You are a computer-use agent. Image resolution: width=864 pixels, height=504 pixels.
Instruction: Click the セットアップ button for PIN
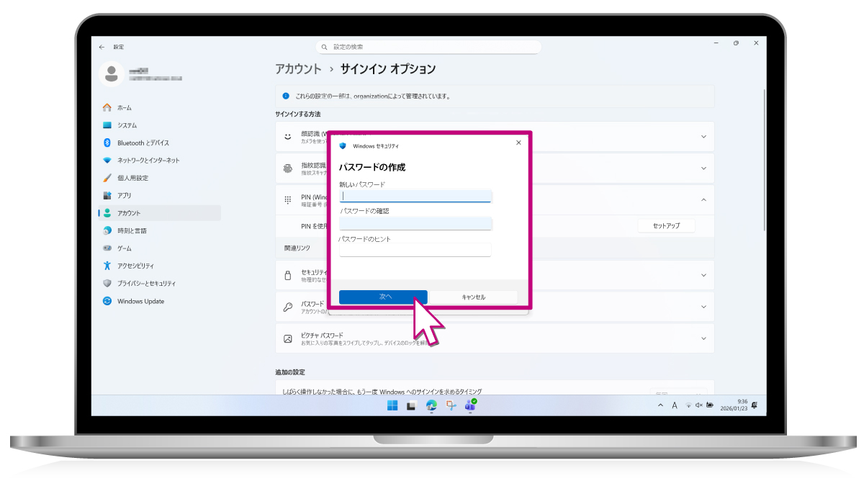pyautogui.click(x=666, y=226)
